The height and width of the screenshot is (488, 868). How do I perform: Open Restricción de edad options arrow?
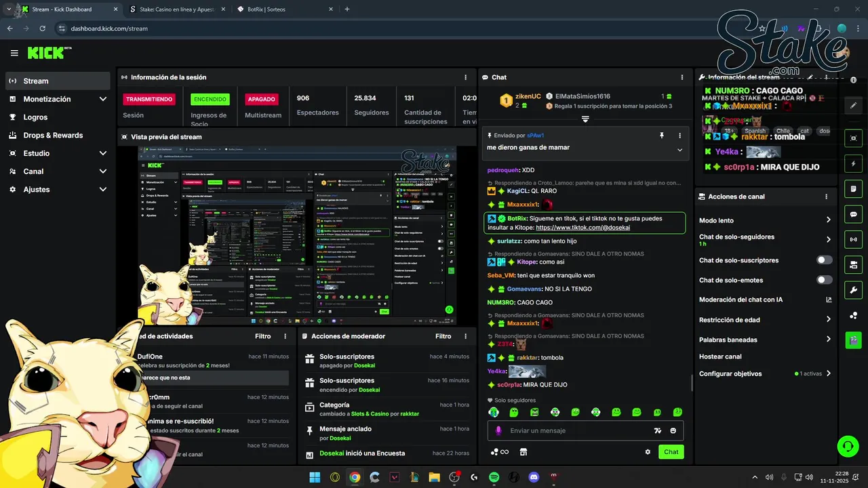828,320
